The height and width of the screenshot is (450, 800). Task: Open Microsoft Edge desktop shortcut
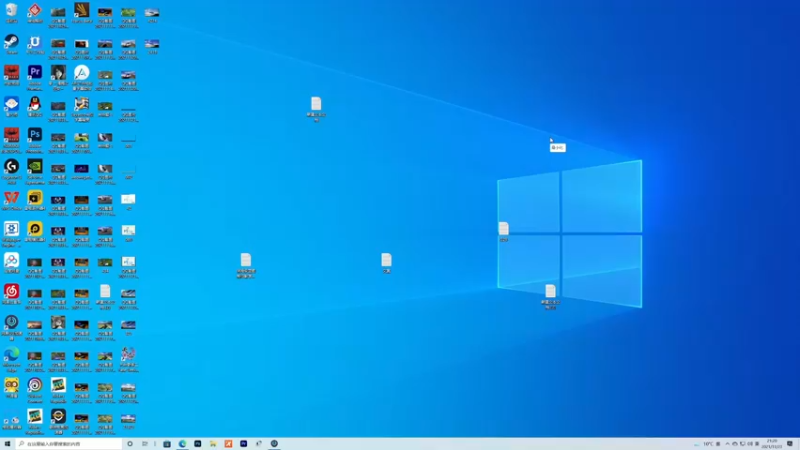tap(11, 358)
